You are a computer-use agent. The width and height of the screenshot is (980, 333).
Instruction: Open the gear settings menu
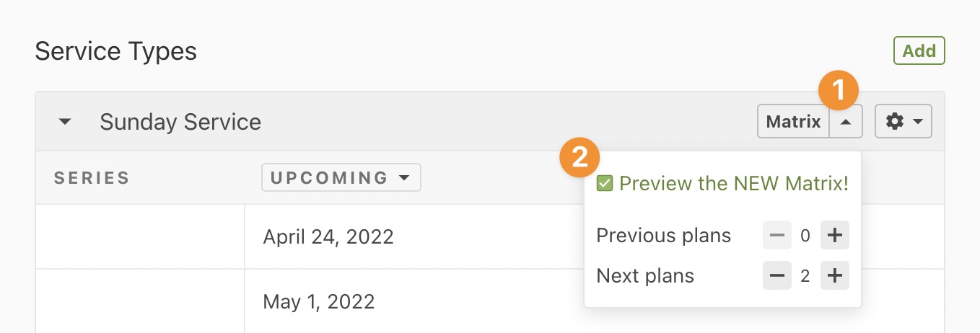903,122
